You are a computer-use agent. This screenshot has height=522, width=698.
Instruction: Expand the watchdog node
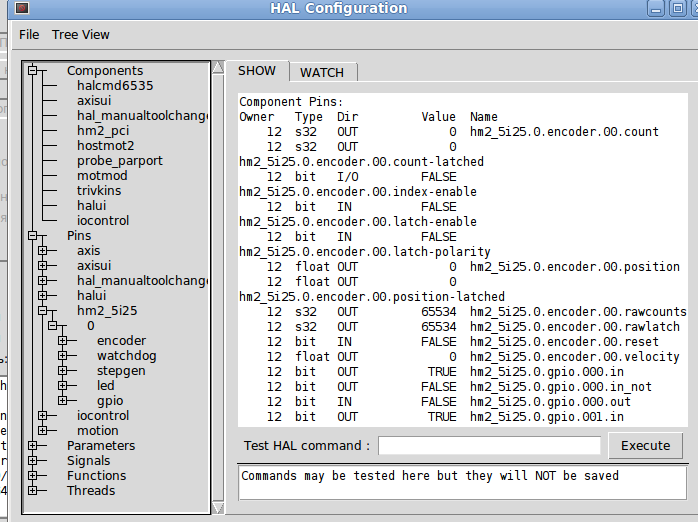point(63,356)
